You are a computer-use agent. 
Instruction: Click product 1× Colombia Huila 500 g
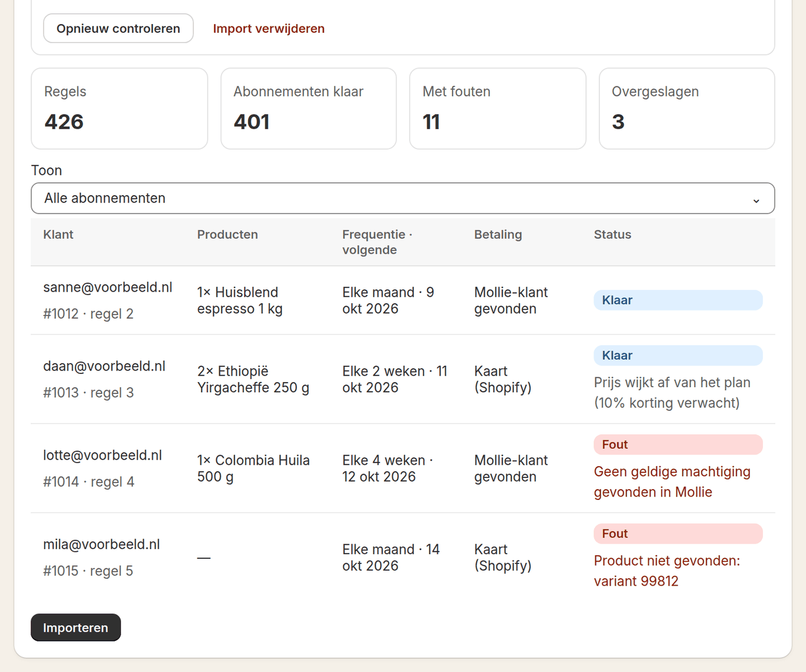pyautogui.click(x=253, y=468)
